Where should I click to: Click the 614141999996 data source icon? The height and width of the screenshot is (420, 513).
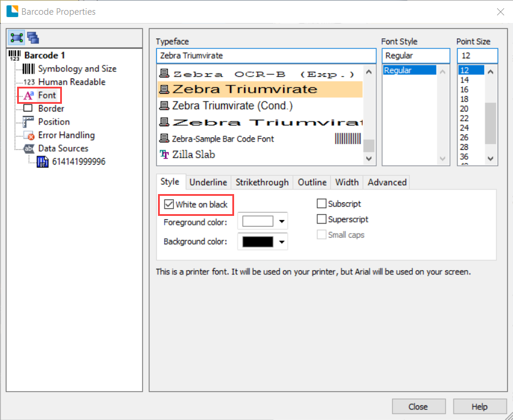tap(42, 162)
